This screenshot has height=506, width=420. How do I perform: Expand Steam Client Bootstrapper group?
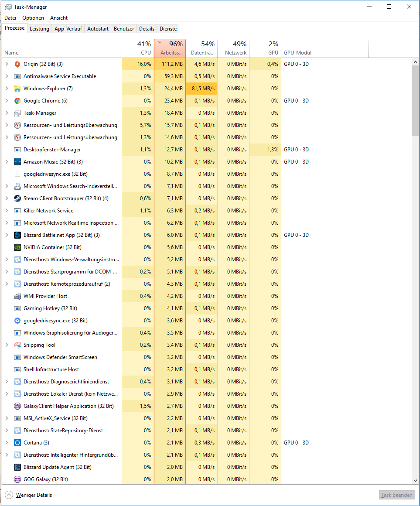click(x=7, y=198)
